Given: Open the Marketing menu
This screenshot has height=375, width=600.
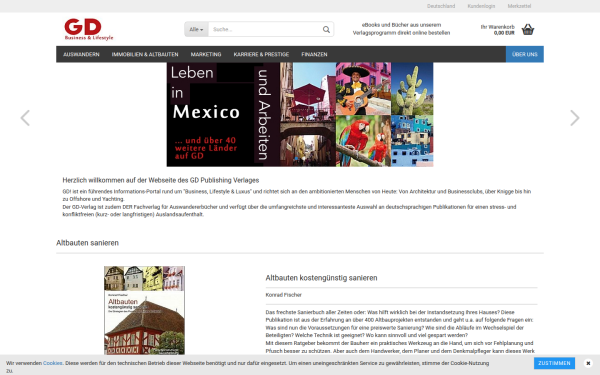Looking at the screenshot, I should [206, 54].
